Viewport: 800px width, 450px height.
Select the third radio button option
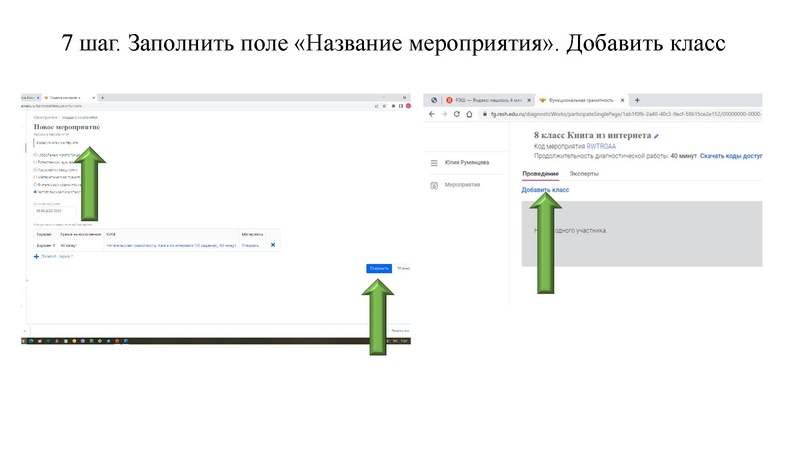(37, 170)
